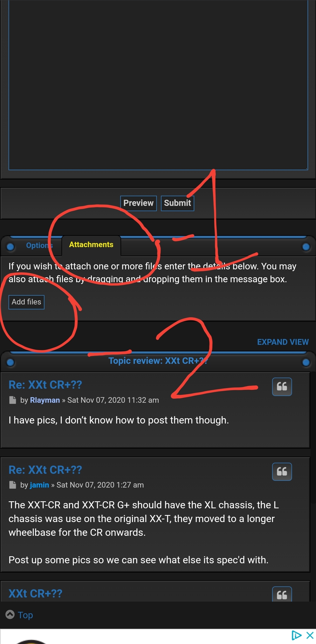Open Rlayman's user profile

(45, 400)
